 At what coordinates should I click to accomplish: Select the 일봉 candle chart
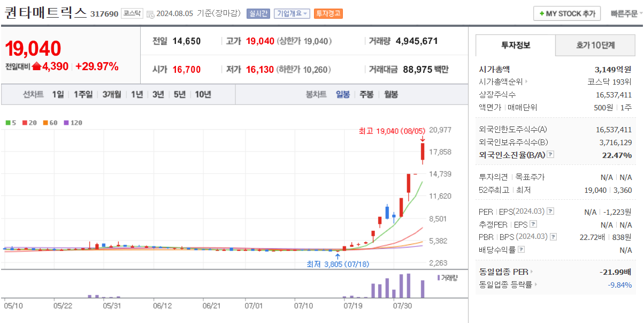343,94
